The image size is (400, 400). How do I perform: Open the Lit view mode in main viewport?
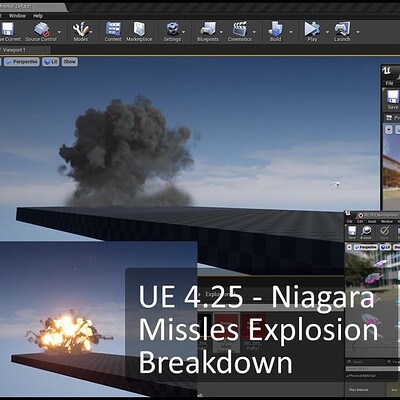[51, 62]
